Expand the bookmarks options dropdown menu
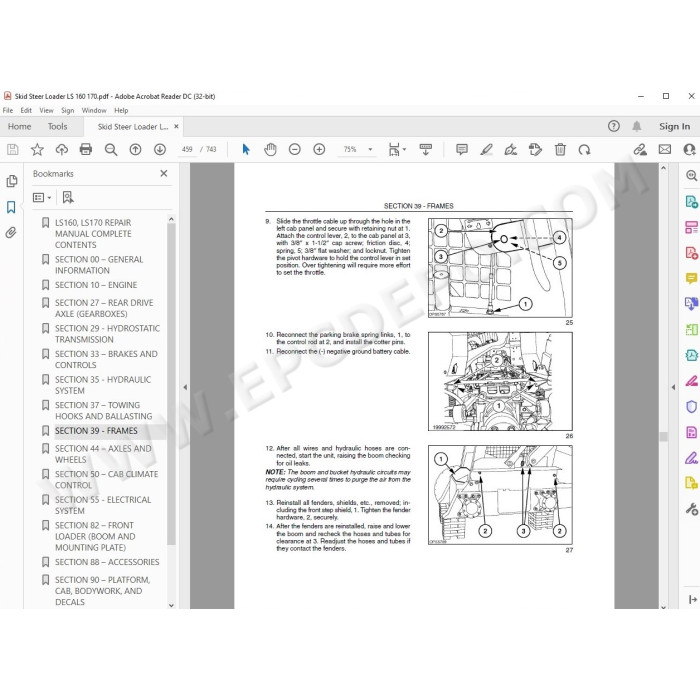Screen dimensions: 700x700 click(x=42, y=197)
